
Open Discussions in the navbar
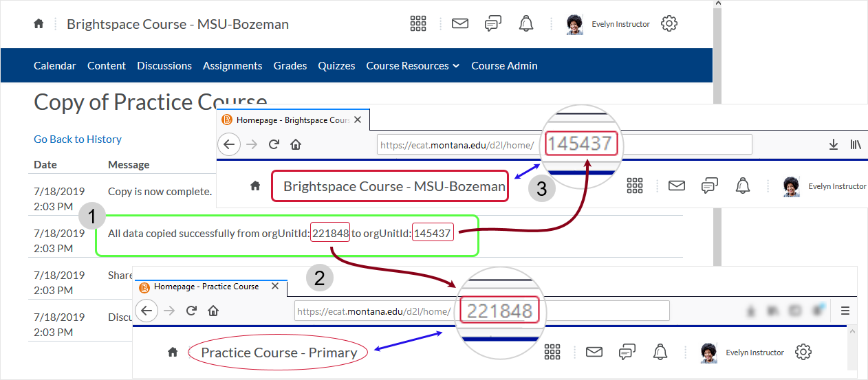coord(164,66)
